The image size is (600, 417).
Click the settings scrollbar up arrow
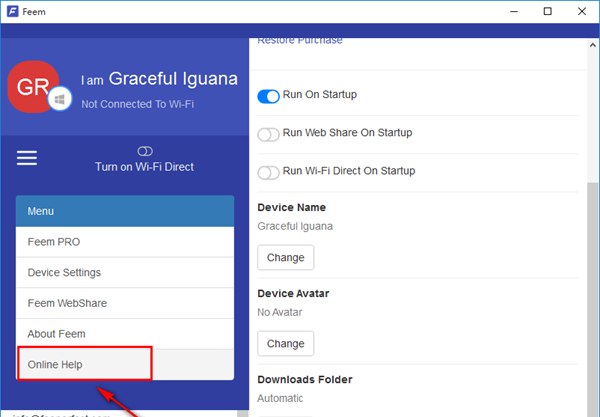click(593, 45)
